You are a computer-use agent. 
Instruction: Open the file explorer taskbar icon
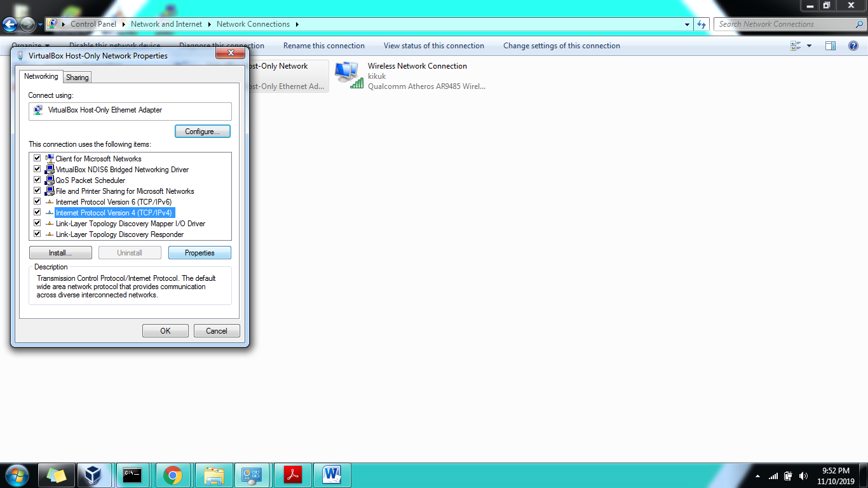point(214,475)
